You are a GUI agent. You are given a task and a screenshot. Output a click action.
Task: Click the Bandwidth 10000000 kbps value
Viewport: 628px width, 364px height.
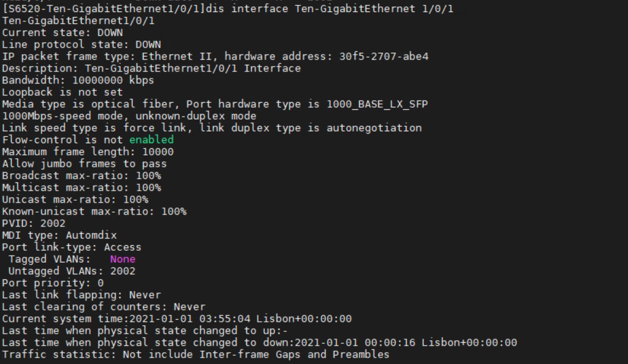pyautogui.click(x=113, y=80)
